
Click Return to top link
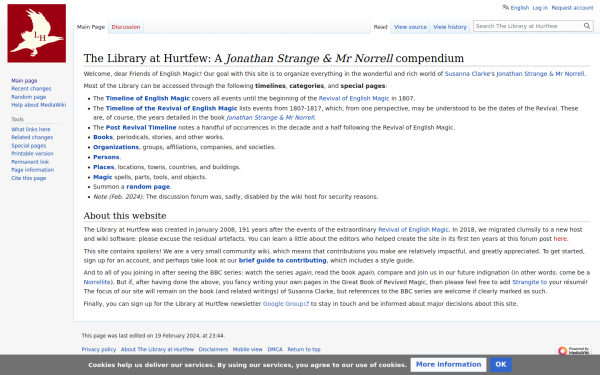tap(304, 349)
